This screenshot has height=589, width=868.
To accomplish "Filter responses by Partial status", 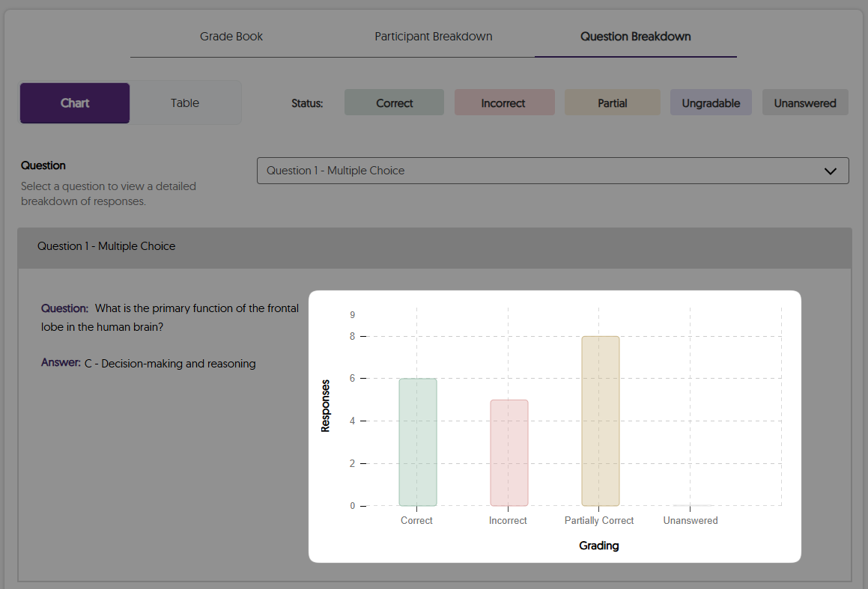I will coord(612,103).
